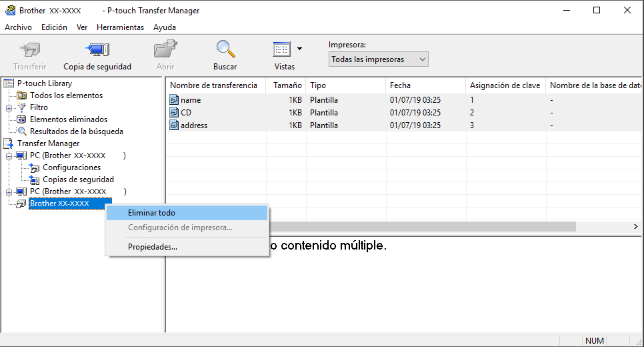Sort by Tipo column header
The width and height of the screenshot is (644, 347).
click(346, 85)
